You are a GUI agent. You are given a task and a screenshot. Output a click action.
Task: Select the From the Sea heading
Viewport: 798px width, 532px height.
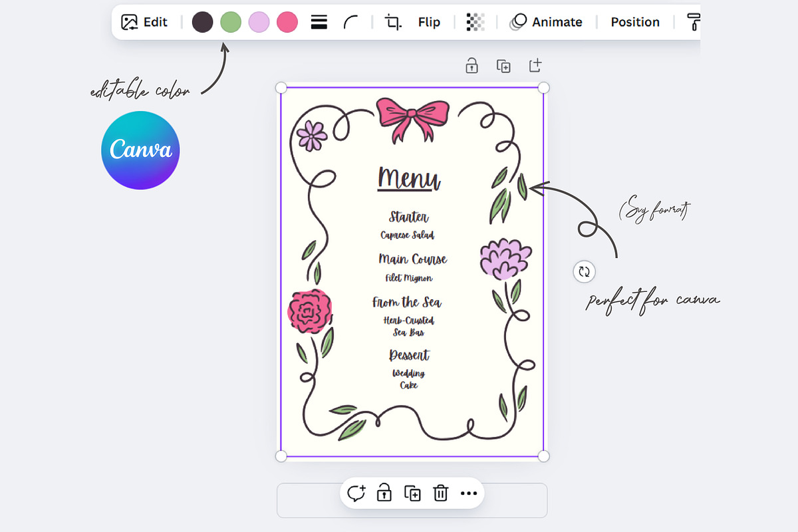pos(406,302)
